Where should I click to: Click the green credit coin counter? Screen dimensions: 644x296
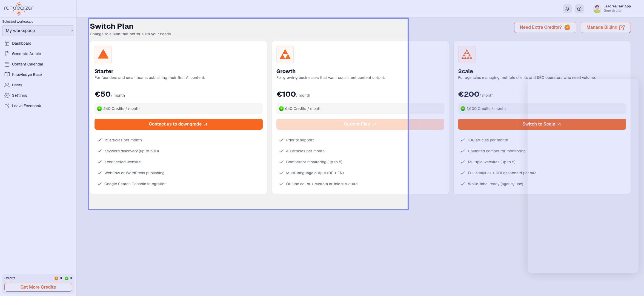pos(67,278)
